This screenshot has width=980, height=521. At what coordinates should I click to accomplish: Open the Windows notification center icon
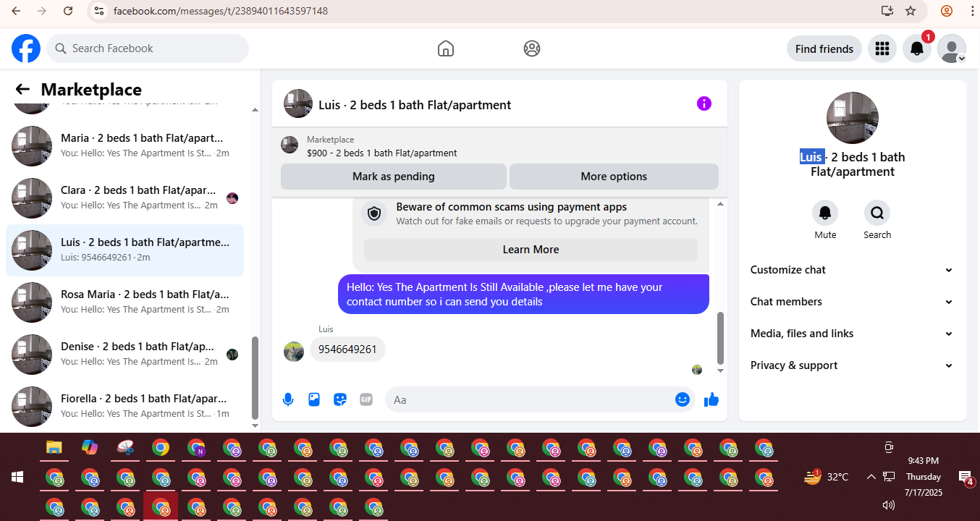[965, 477]
